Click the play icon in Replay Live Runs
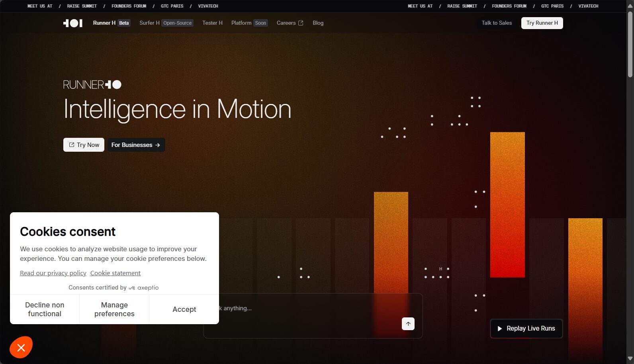Viewport: 634px width, 364px height. coord(500,329)
